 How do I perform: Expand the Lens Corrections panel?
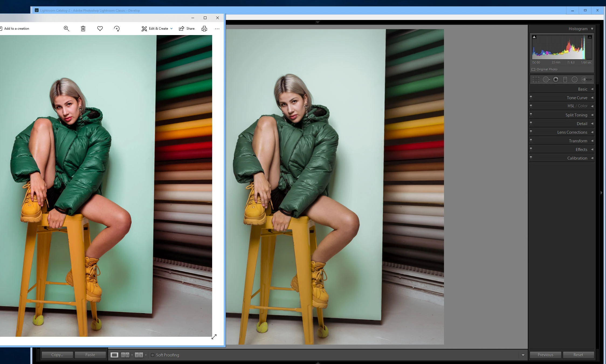coord(572,132)
